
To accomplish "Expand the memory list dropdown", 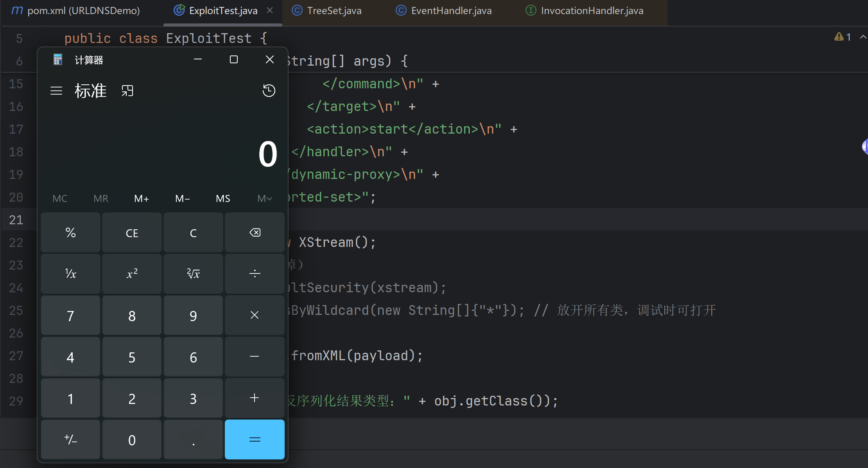I will (265, 198).
